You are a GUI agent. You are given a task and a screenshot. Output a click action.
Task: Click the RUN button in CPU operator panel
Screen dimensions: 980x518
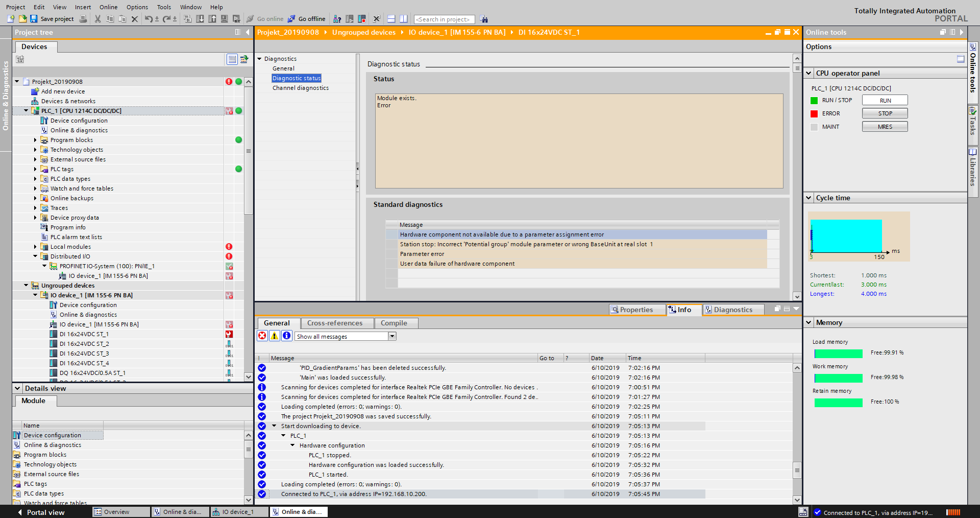[885, 100]
